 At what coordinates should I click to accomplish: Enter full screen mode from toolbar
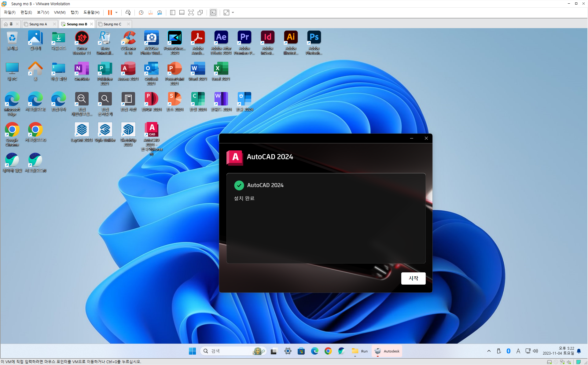pos(191,13)
